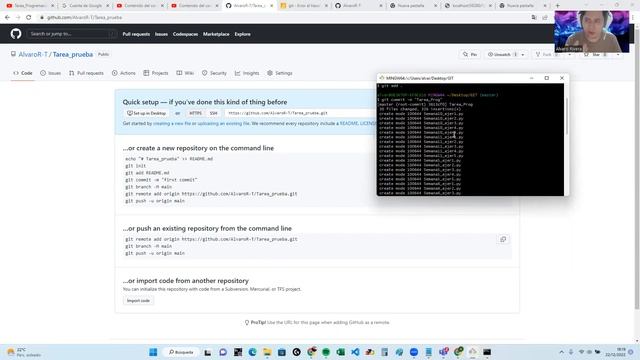Open the chat app in the taskbar
This screenshot has height=360, width=640.
coord(223,352)
